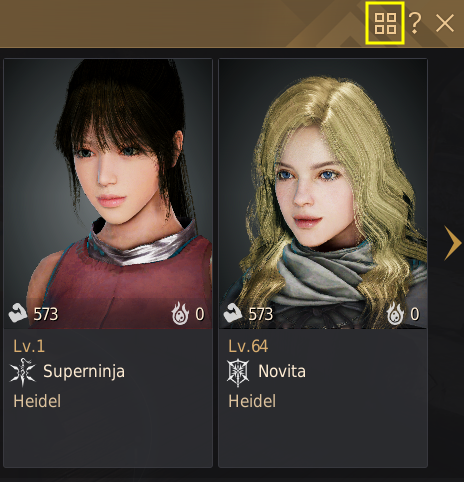
Task: Select Novita character portrait
Action: point(323,194)
